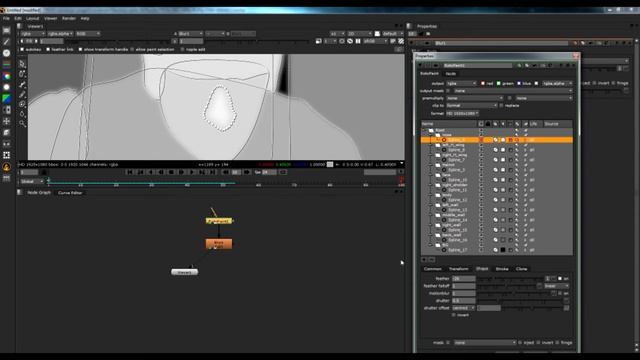
Task: Open the clip to format dropdown
Action: [471, 106]
